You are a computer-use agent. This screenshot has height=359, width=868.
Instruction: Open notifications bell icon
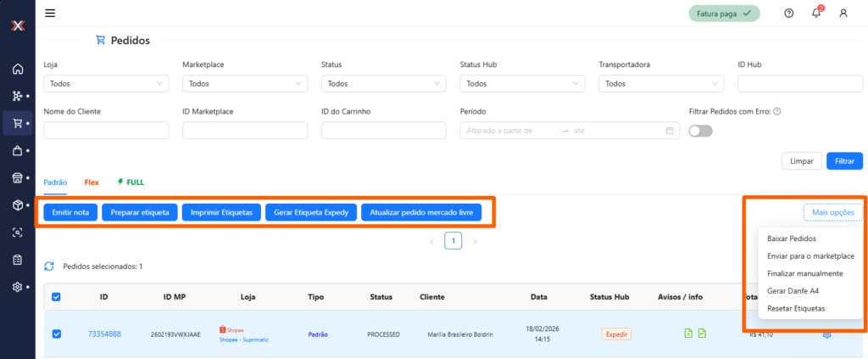pyautogui.click(x=815, y=13)
